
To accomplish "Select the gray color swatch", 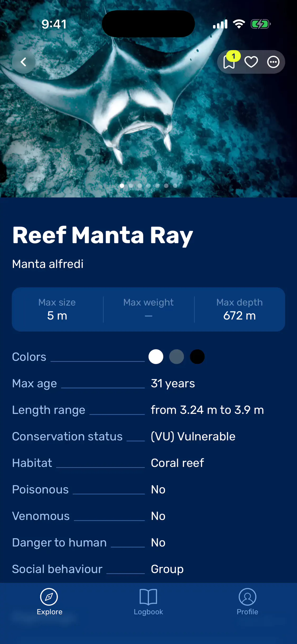I will tap(177, 357).
